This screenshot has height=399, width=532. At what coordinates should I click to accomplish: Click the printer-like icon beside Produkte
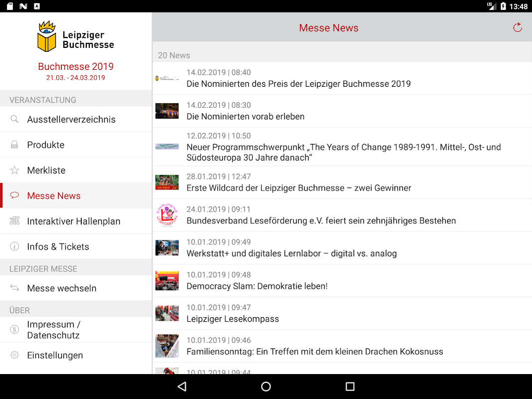point(14,145)
